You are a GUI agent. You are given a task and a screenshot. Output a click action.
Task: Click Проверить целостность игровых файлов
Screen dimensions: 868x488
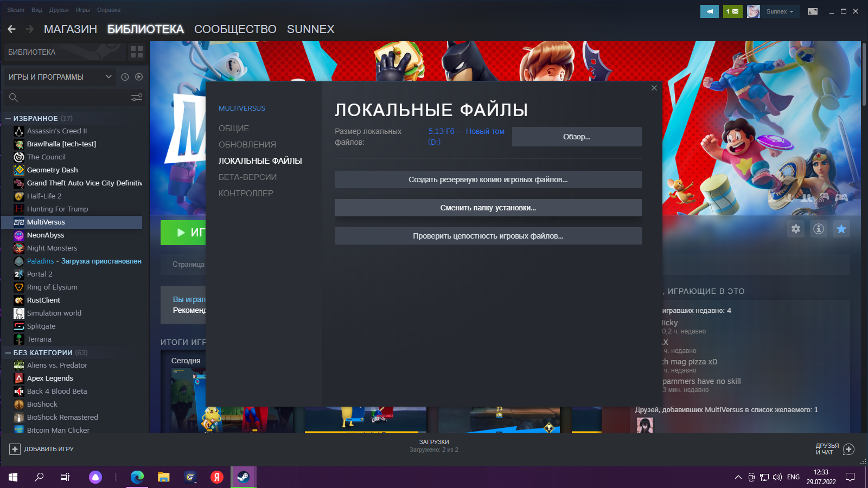(488, 236)
